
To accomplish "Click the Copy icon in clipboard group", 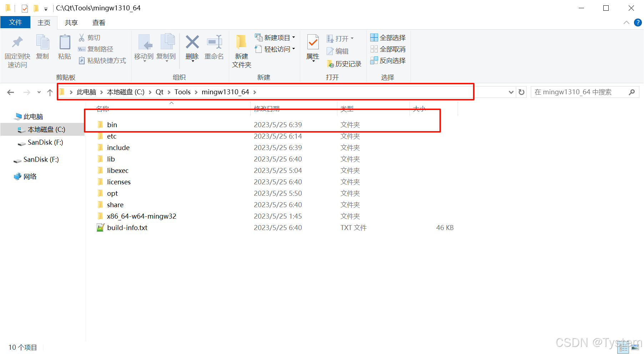I will click(42, 43).
